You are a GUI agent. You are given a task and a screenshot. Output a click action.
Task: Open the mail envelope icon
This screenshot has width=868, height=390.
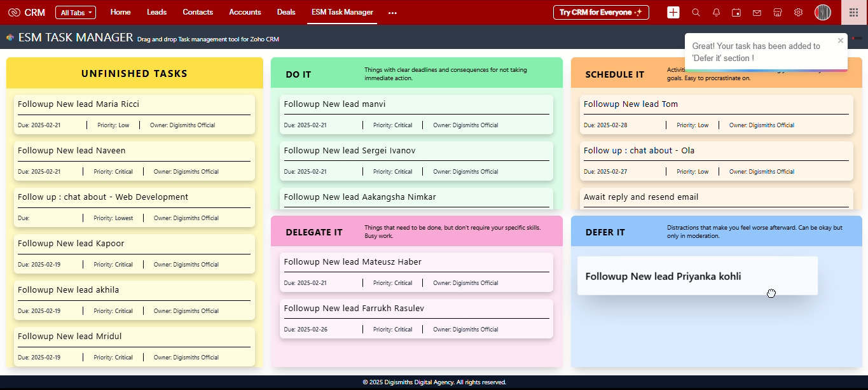(757, 13)
